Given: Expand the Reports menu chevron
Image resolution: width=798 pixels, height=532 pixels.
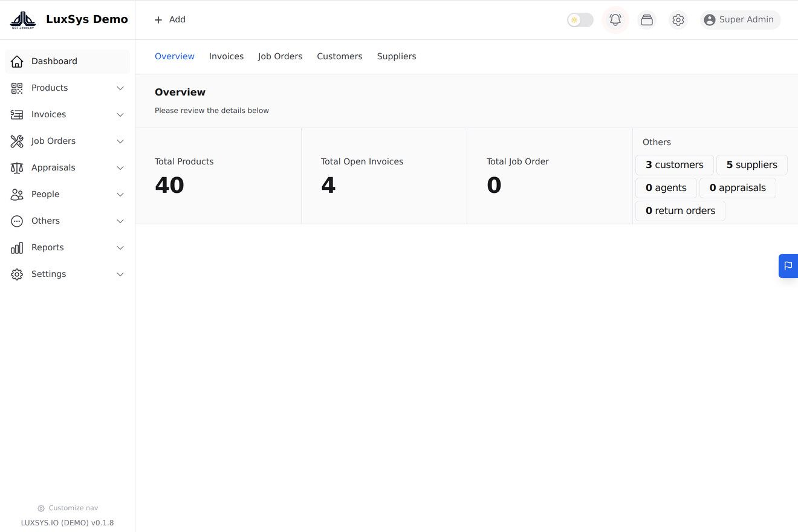Looking at the screenshot, I should pos(120,248).
